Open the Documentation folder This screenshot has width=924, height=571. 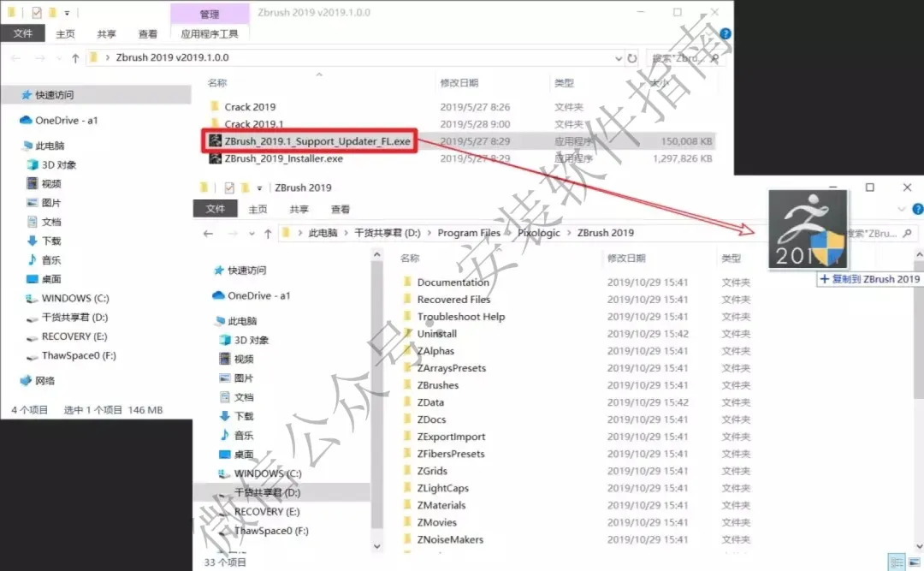[x=453, y=283]
